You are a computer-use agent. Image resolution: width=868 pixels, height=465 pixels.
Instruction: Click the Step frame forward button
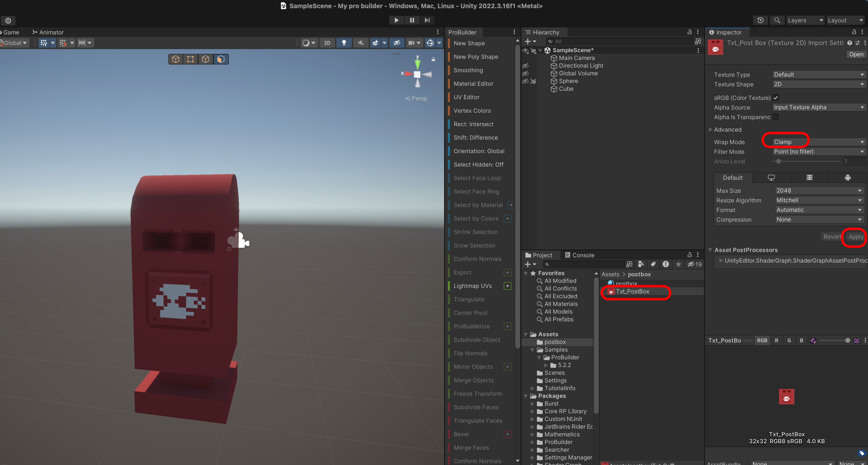point(427,20)
